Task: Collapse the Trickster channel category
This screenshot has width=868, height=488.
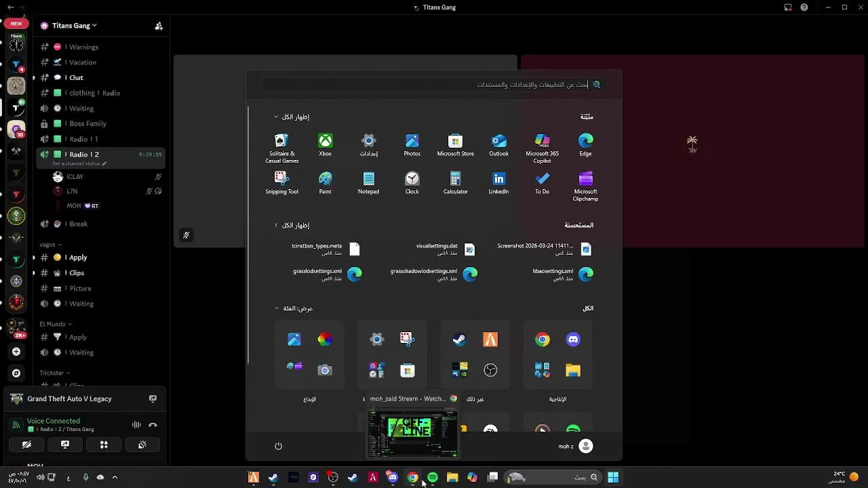Action: click(55, 373)
